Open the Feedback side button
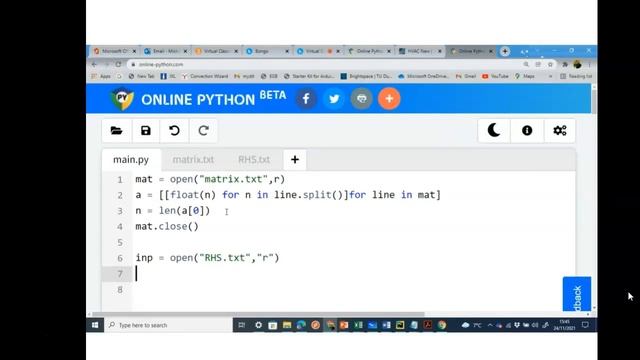640x360 pixels. click(x=577, y=294)
